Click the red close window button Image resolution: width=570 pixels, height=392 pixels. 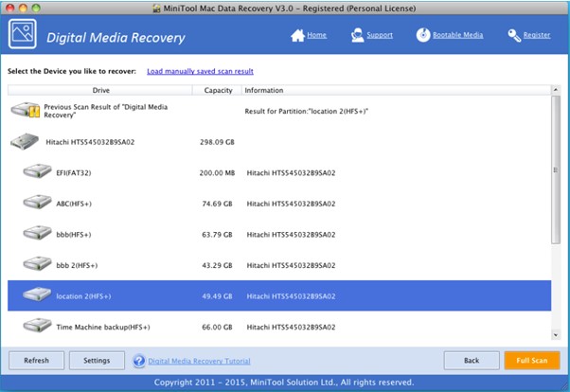[x=10, y=8]
